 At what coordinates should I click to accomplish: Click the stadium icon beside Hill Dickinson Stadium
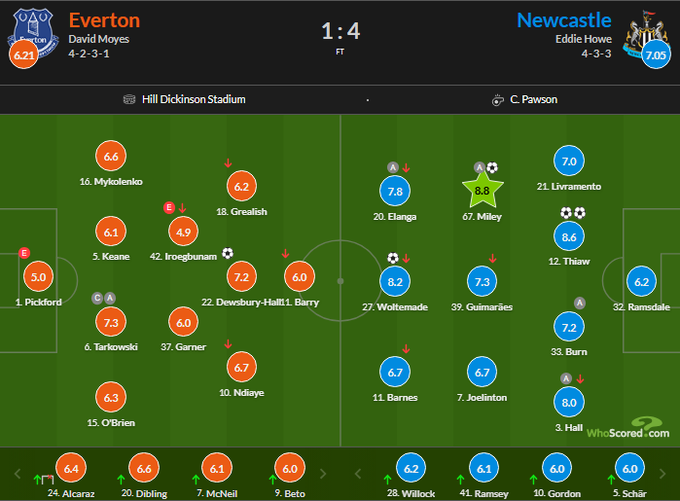[x=130, y=100]
